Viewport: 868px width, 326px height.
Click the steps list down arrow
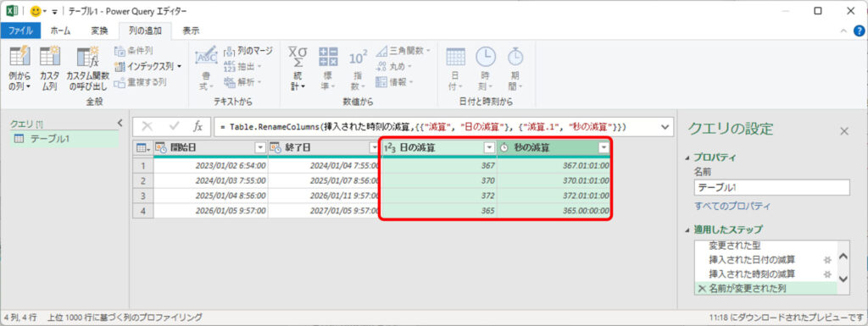pyautogui.click(x=843, y=279)
